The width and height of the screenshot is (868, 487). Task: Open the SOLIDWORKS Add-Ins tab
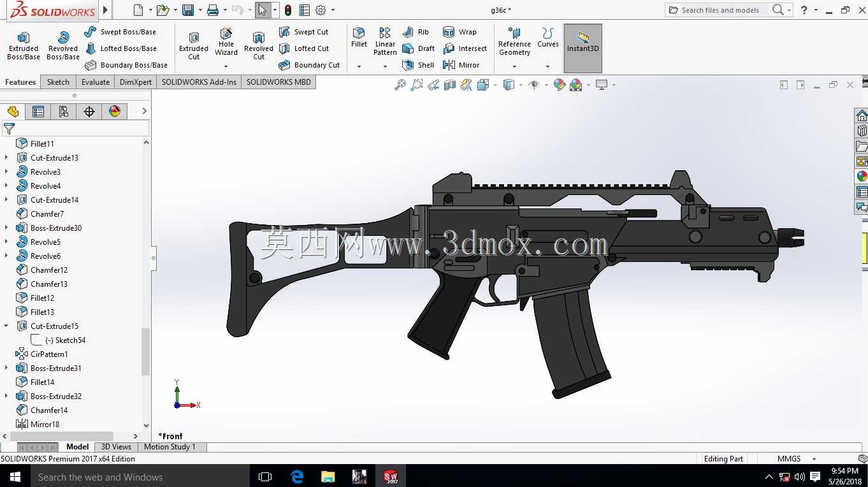click(199, 82)
